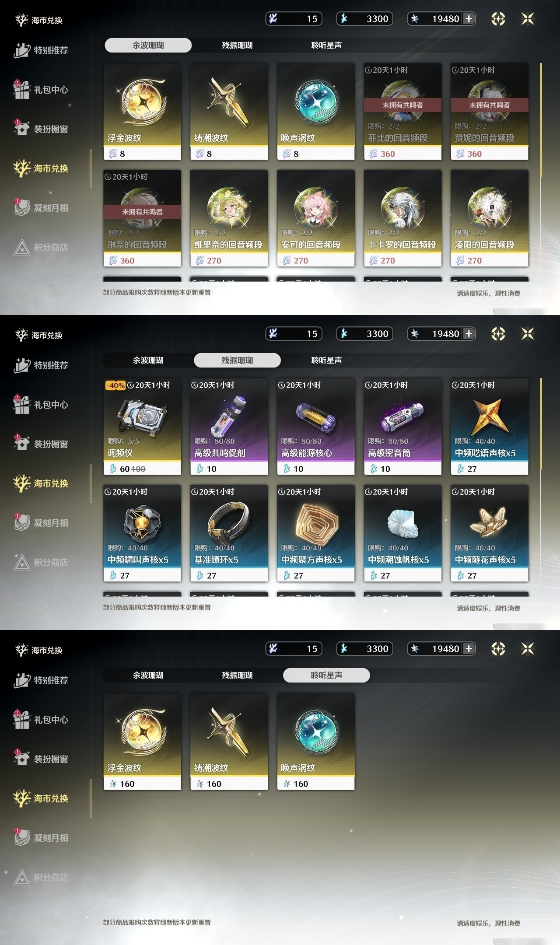
Task: Click the highlighted 残振珊瑚 tab
Action: (x=237, y=360)
